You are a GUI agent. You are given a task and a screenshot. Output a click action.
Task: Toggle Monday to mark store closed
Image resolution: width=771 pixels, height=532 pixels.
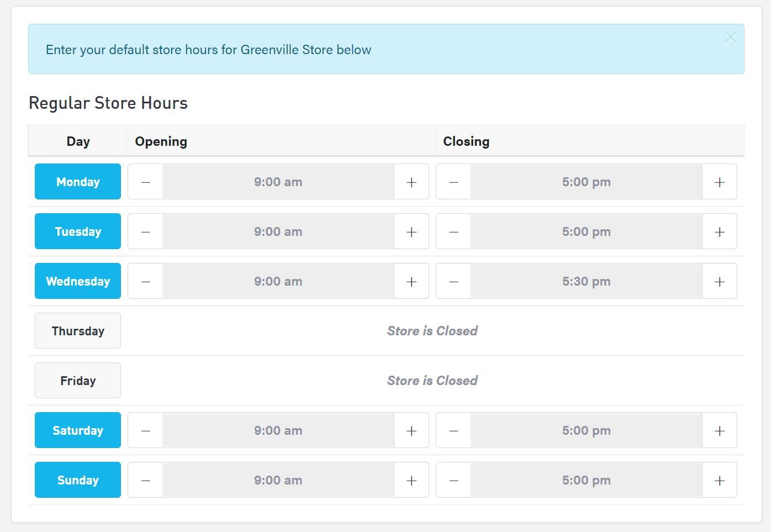pyautogui.click(x=77, y=181)
